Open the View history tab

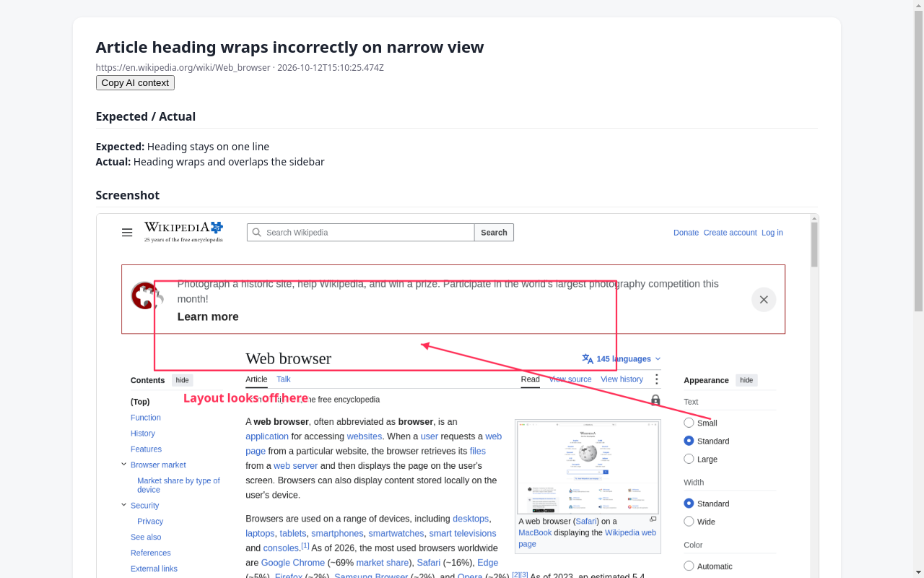(x=622, y=379)
